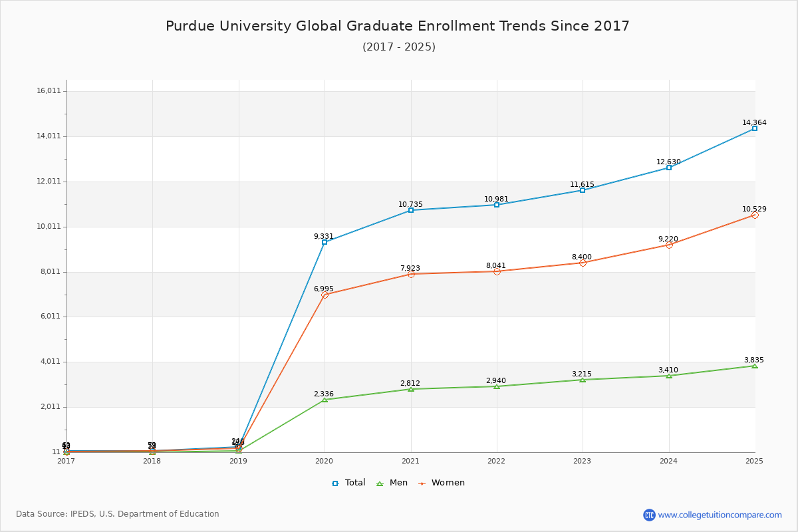This screenshot has width=798, height=532.
Task: Click the Total 2020 marker 9,331
Action: point(325,242)
